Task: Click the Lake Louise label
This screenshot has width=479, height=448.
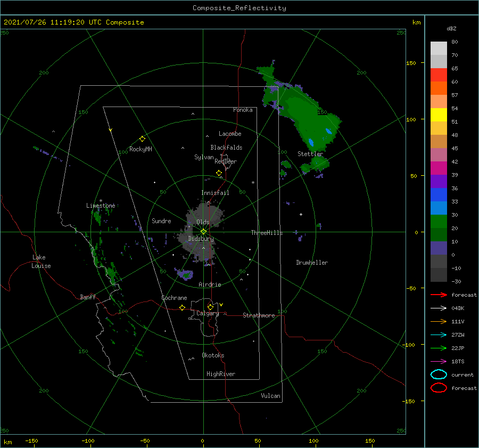Action: tap(41, 262)
